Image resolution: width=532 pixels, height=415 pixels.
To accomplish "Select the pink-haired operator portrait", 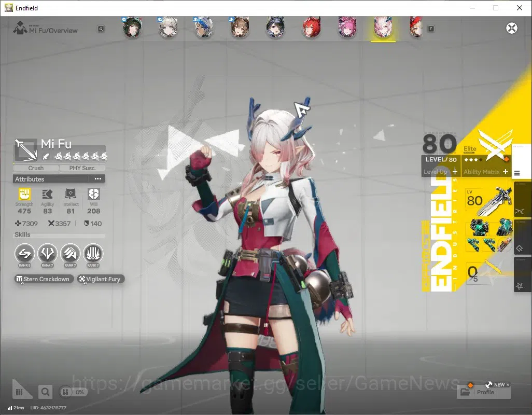I will pos(347,27).
